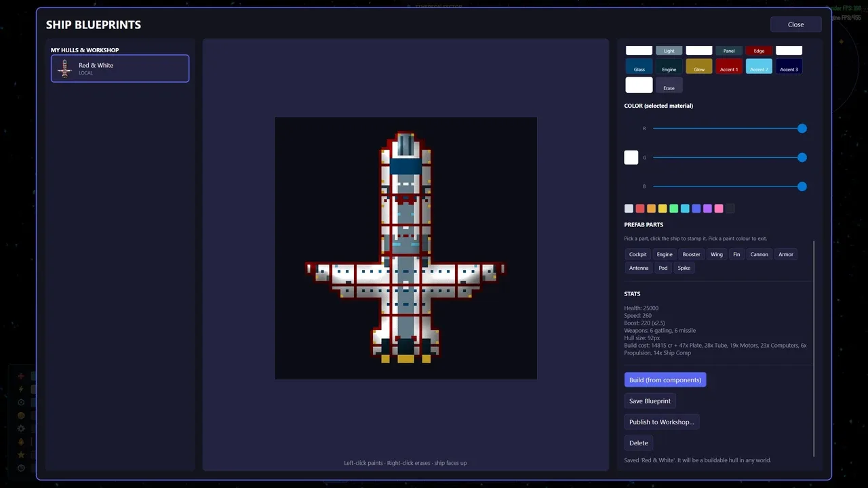Image resolution: width=868 pixels, height=488 pixels.
Task: Pick the pink preset color
Action: (x=719, y=209)
